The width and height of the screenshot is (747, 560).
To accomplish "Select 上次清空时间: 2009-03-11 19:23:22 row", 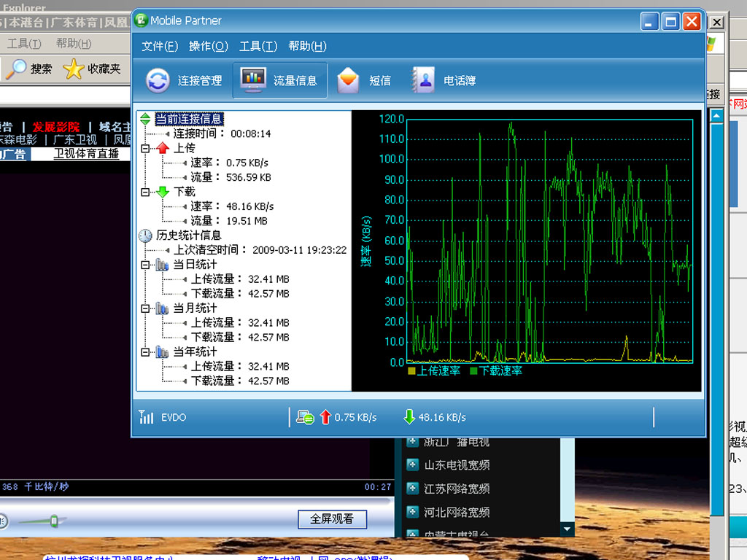I will coord(260,250).
